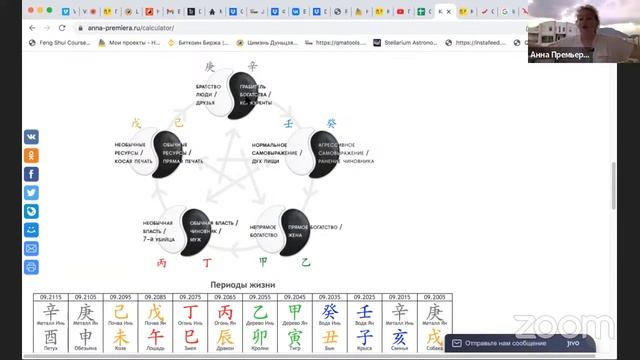Click the Кролик animal cell in periods table
The image size is (640, 360).
260,340
